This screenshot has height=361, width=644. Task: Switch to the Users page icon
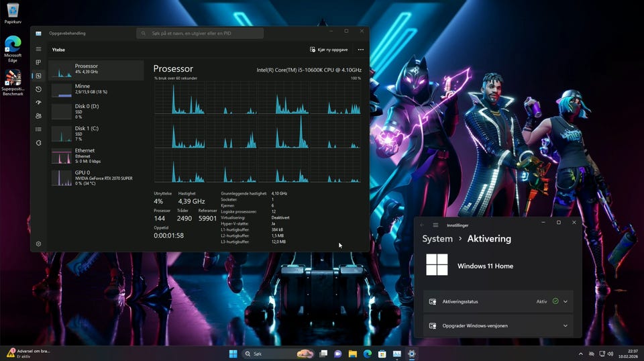tap(38, 116)
